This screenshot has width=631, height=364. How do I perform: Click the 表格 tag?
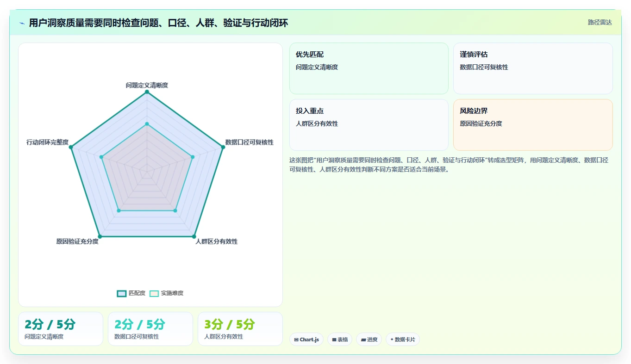[340, 339]
